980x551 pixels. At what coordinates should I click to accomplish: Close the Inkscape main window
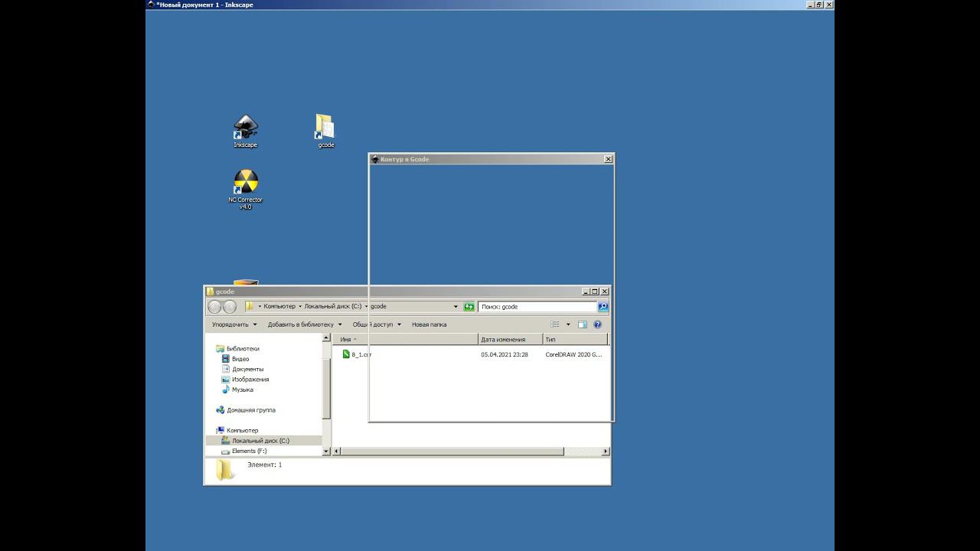click(829, 5)
